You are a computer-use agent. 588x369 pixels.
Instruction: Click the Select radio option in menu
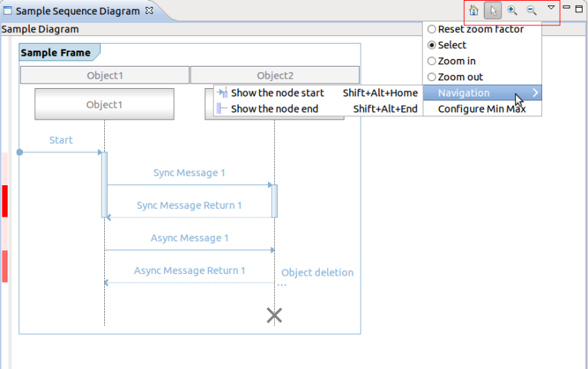point(432,45)
